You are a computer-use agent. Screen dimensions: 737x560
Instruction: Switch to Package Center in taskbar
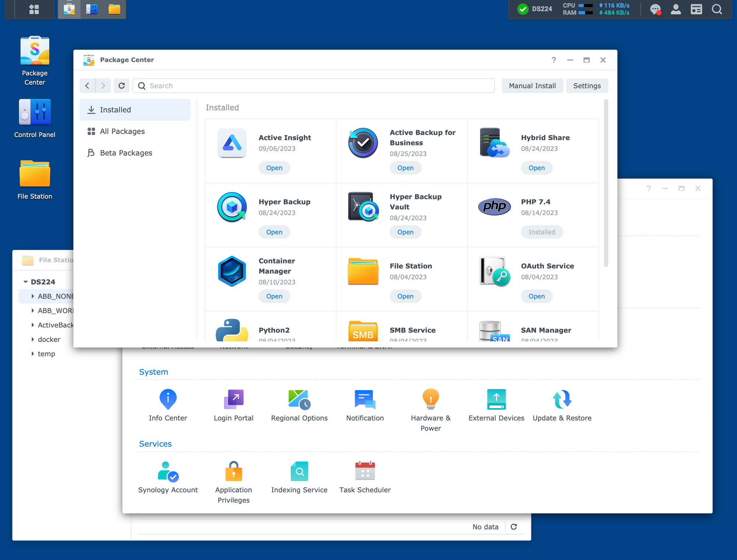coord(69,9)
